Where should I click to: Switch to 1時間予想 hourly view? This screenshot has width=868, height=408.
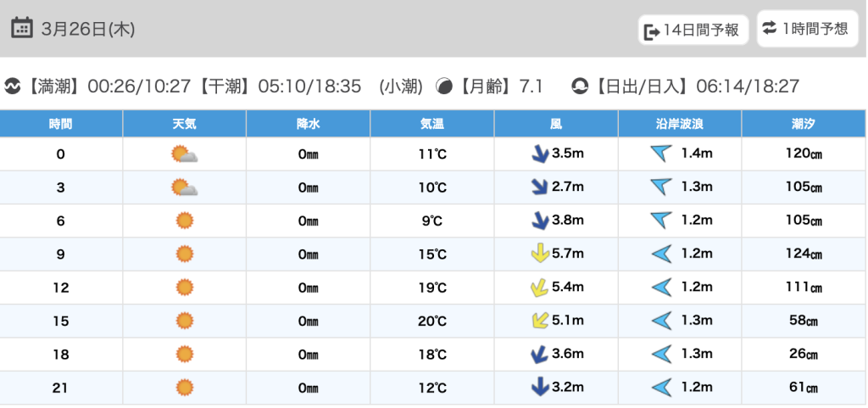(806, 29)
